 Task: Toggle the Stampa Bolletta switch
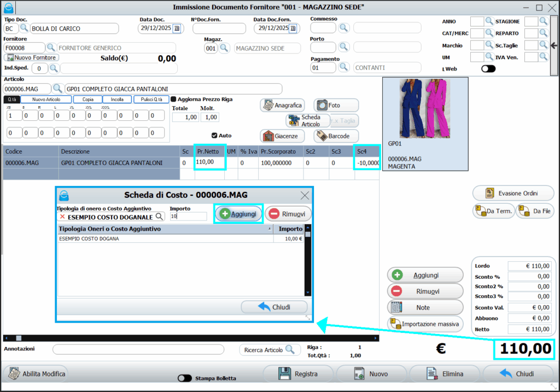[185, 378]
